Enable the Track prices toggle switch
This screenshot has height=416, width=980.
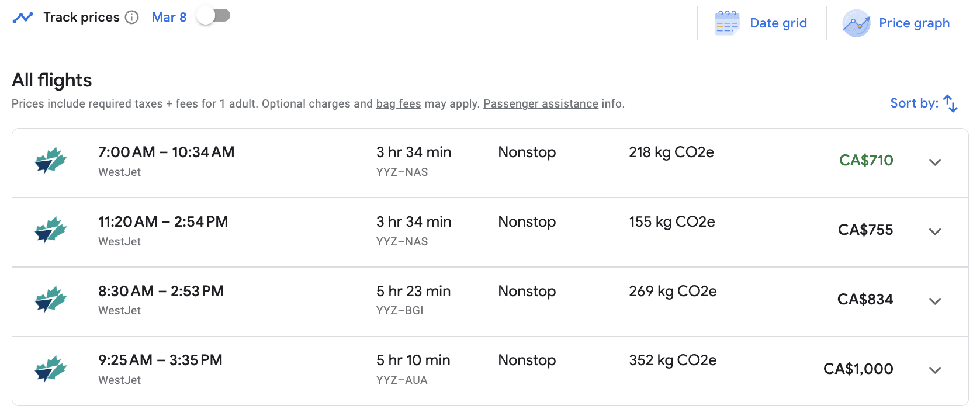click(213, 16)
